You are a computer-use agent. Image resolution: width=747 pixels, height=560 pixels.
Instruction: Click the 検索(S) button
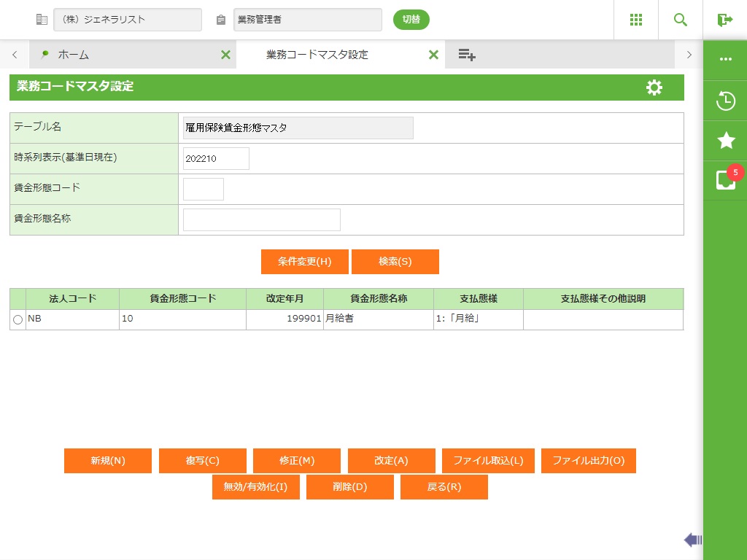[x=395, y=262]
